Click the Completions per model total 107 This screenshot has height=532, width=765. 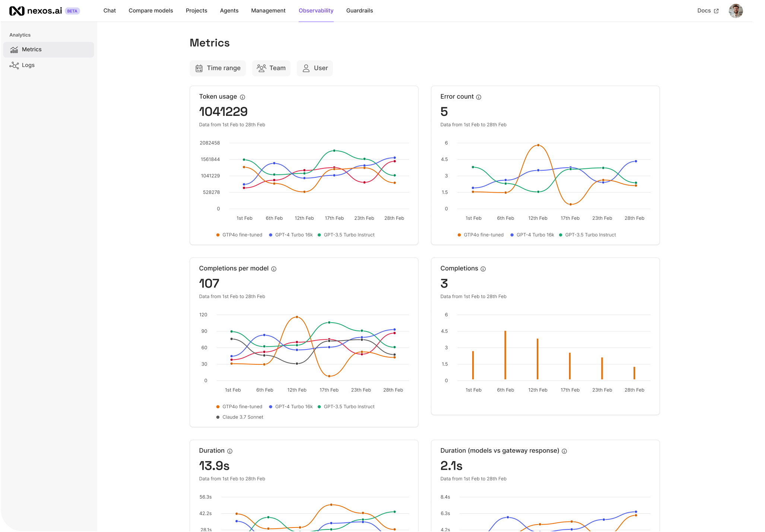(209, 283)
